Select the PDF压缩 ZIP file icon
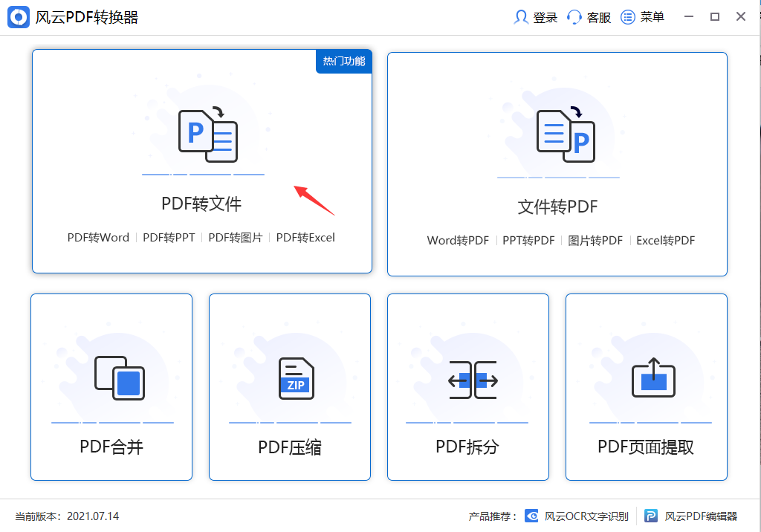 tap(297, 379)
